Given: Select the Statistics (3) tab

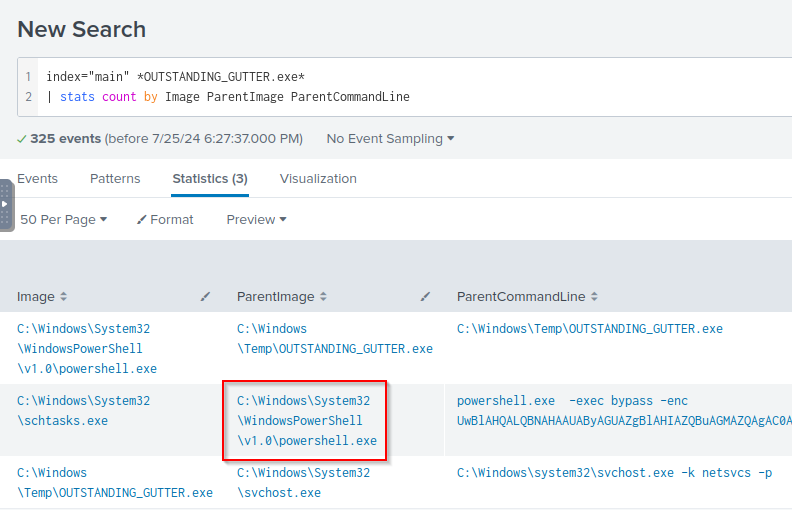Looking at the screenshot, I should (210, 178).
